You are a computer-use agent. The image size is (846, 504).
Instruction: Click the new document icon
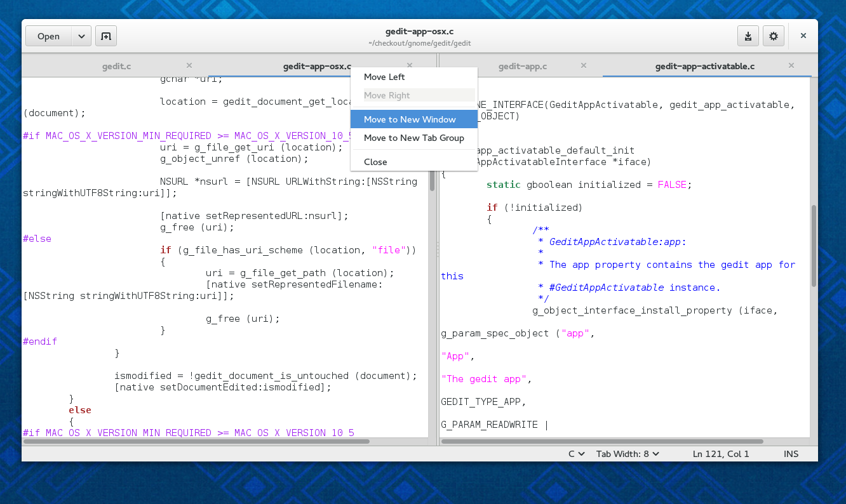tap(106, 36)
